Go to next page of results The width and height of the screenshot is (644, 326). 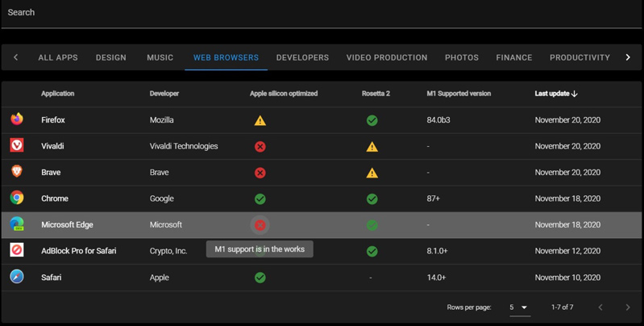tap(628, 307)
